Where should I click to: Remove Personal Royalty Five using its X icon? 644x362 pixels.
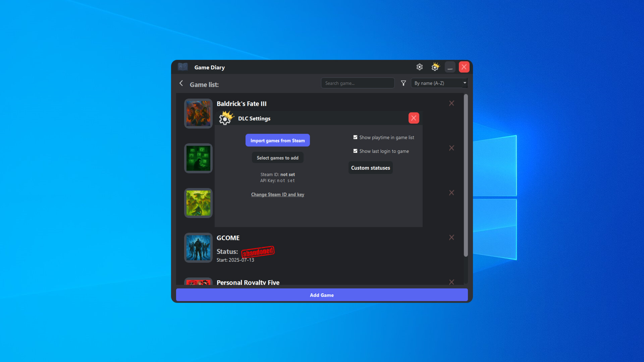point(451,282)
